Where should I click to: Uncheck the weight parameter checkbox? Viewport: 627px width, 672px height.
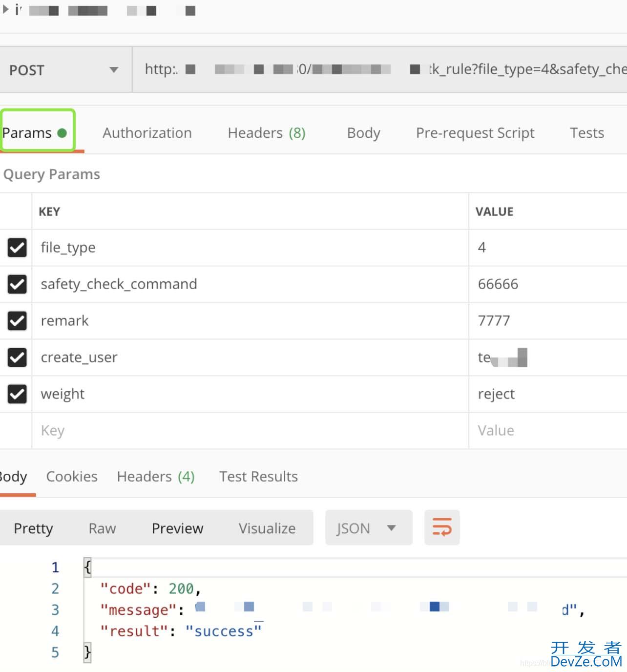click(x=17, y=394)
